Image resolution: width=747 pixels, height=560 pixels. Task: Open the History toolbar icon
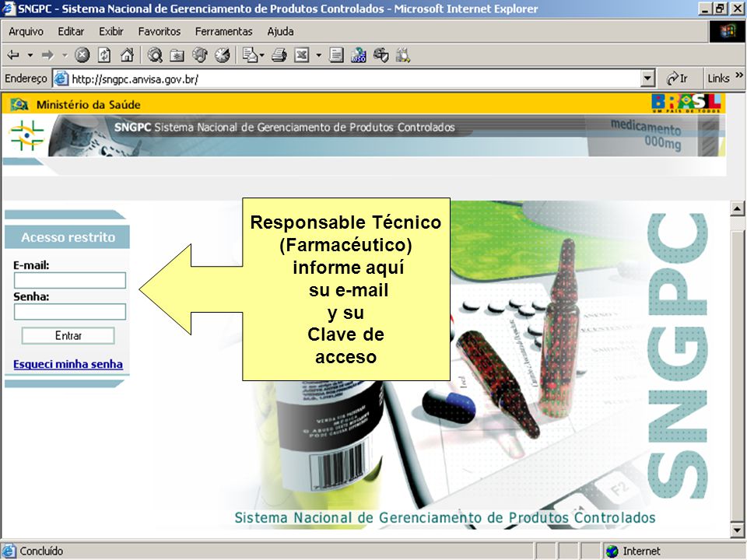(222, 55)
